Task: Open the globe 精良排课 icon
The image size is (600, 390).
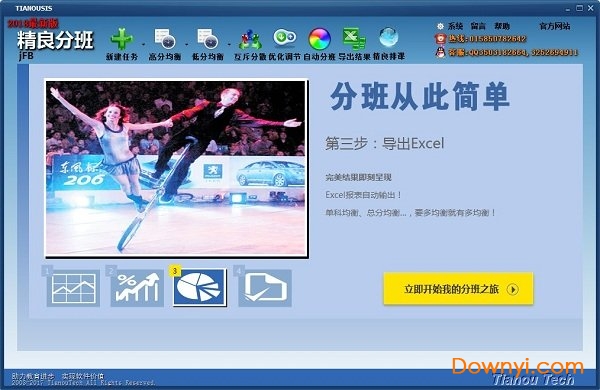Action: pos(388,38)
